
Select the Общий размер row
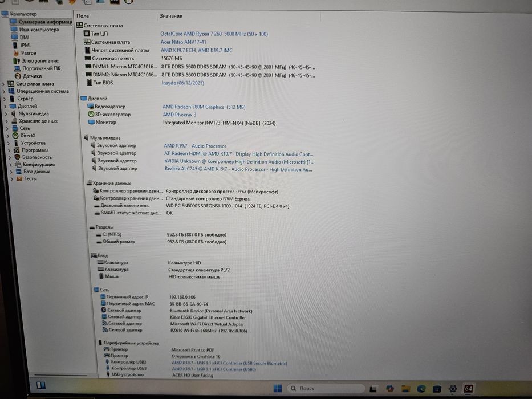(161, 242)
